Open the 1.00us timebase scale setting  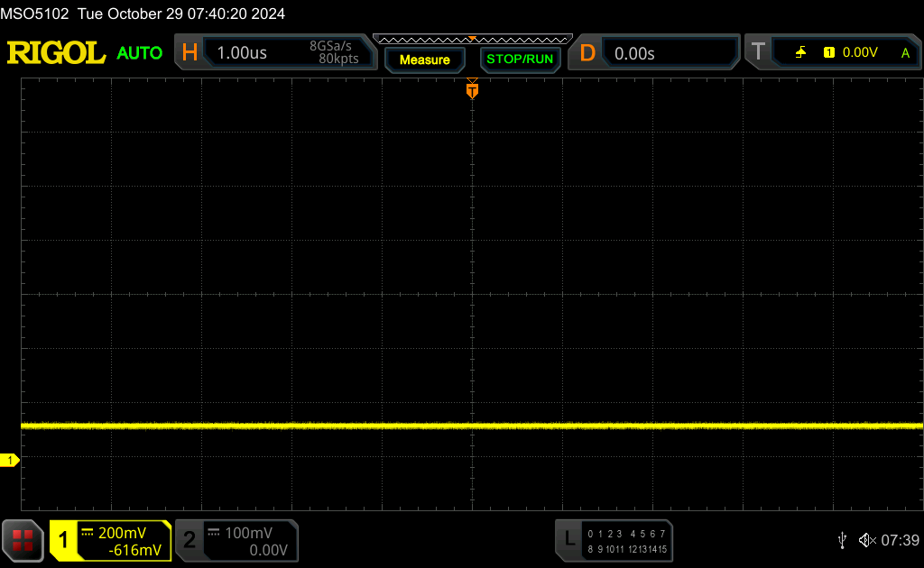coord(242,53)
